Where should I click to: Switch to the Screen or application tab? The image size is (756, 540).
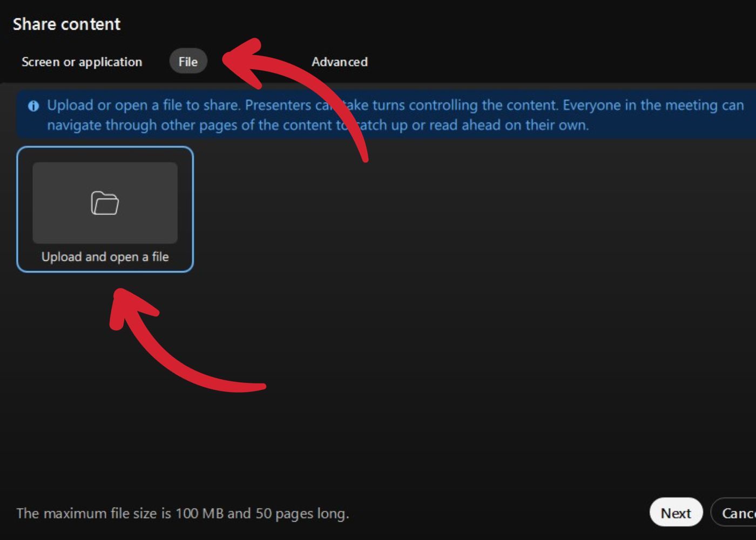tap(82, 62)
